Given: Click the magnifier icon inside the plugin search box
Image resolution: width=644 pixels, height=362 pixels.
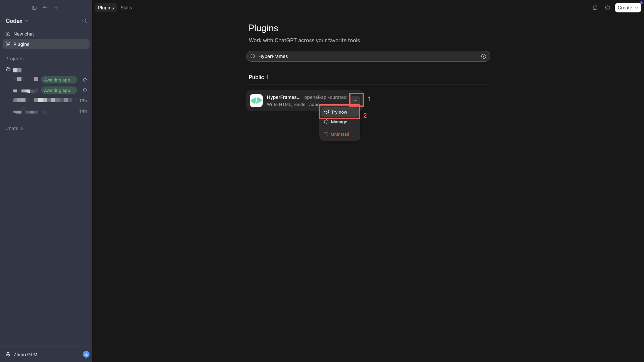Looking at the screenshot, I should (x=253, y=56).
